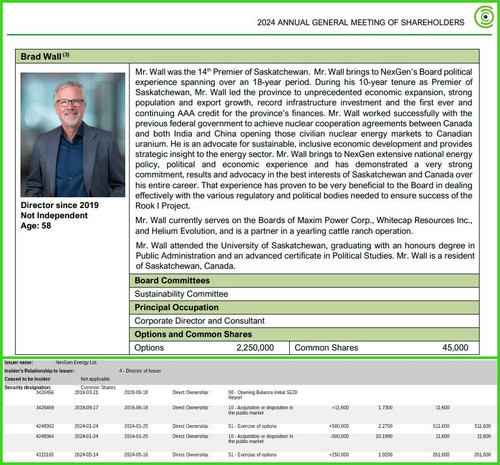Click the options value 2,250,000
The height and width of the screenshot is (465, 500).
tap(255, 348)
